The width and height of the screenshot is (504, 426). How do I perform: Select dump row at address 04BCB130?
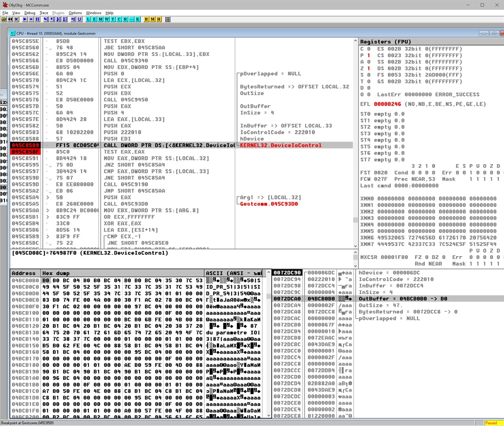(x=136, y=332)
